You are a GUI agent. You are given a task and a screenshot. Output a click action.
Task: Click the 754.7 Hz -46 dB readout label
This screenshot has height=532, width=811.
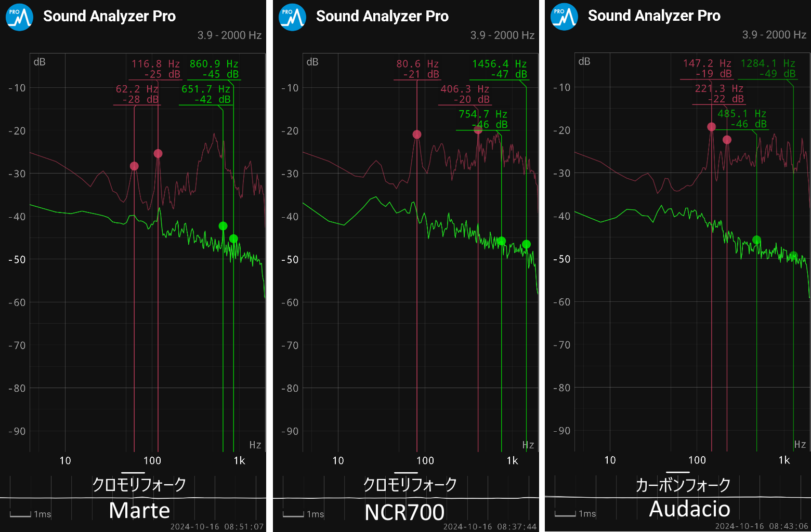[x=483, y=119]
